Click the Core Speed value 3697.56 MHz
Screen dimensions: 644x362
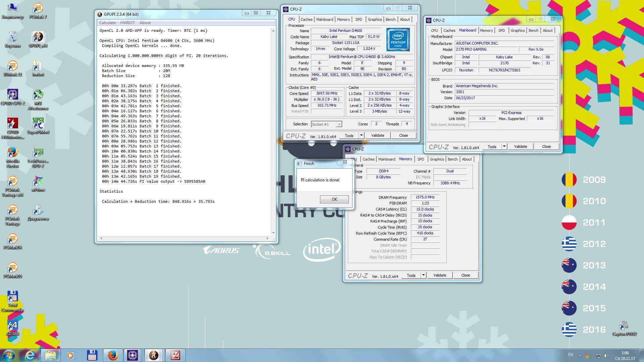pos(327,94)
